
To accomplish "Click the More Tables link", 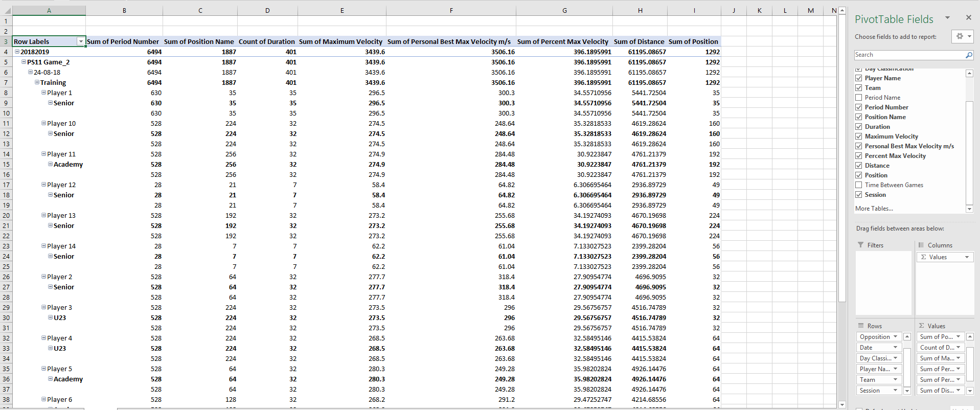I will [874, 209].
